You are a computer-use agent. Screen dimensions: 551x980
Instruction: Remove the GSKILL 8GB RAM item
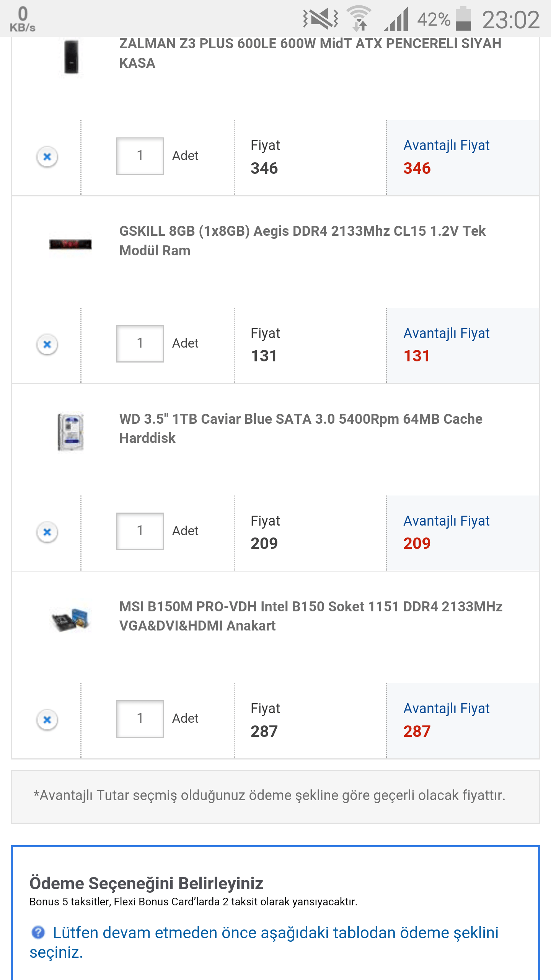point(47,344)
